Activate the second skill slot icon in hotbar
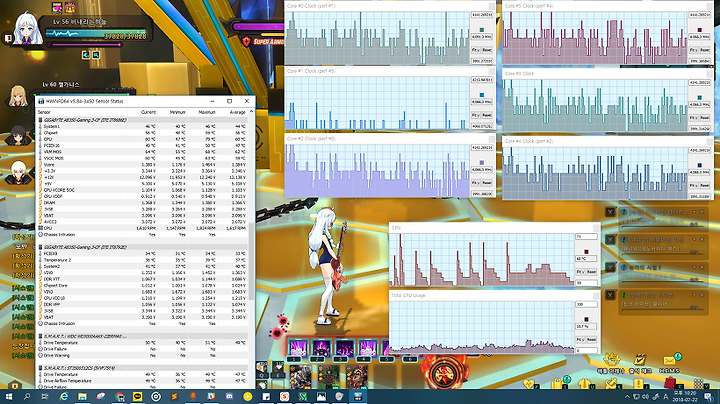 321,348
